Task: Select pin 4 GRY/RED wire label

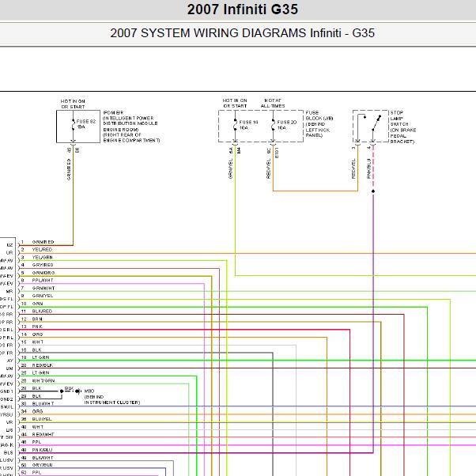Action: click(43, 265)
